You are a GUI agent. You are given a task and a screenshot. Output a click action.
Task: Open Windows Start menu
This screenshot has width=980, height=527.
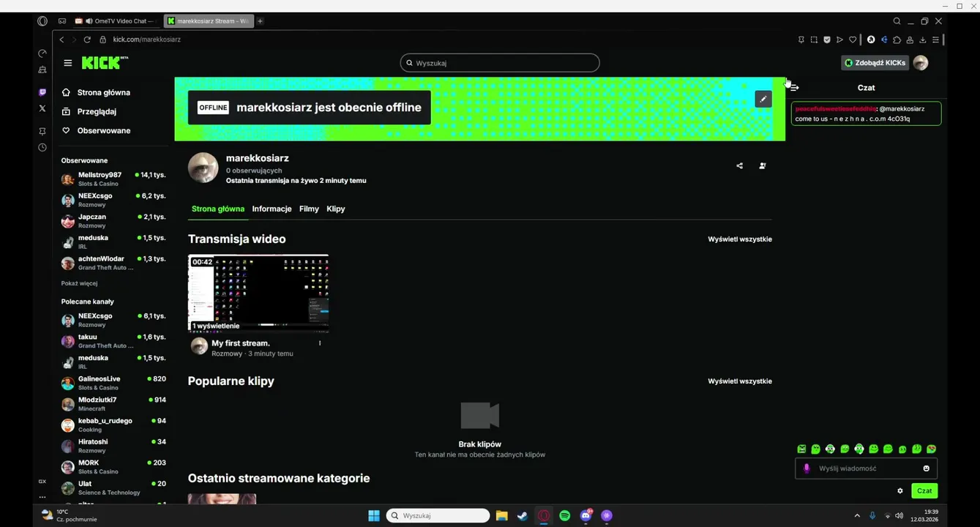pos(373,516)
